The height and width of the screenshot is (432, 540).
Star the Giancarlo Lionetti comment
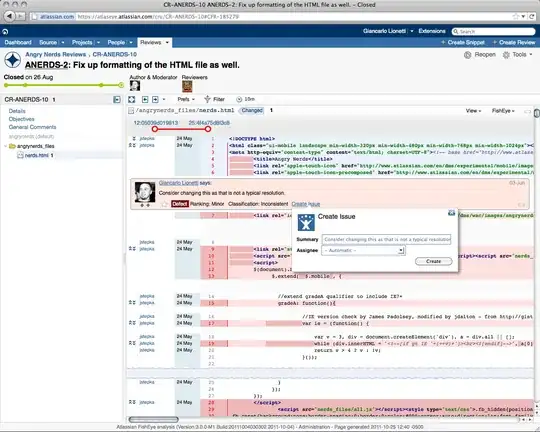[164, 204]
